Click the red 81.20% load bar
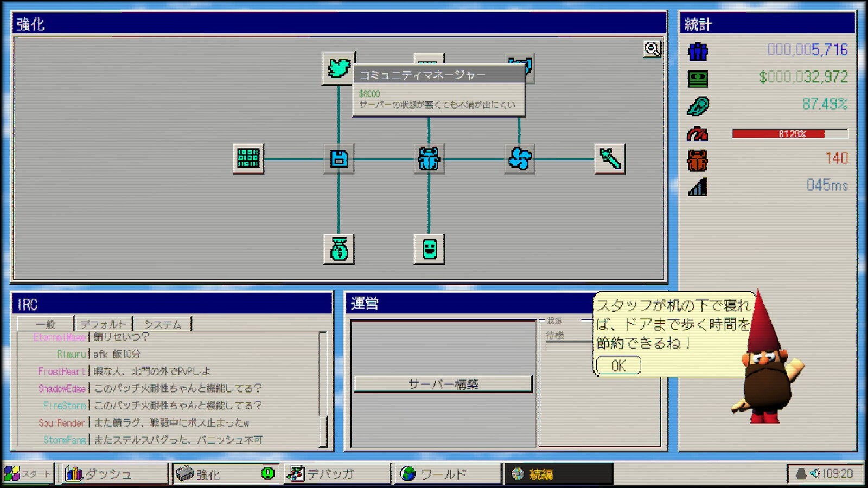 [789, 133]
